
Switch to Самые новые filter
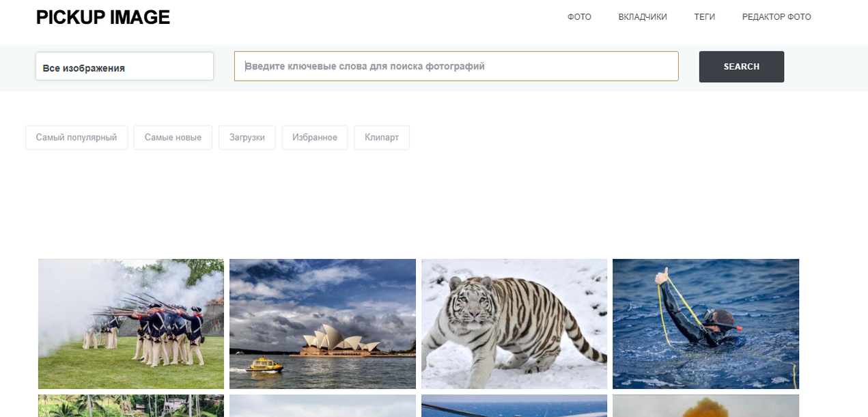click(173, 137)
